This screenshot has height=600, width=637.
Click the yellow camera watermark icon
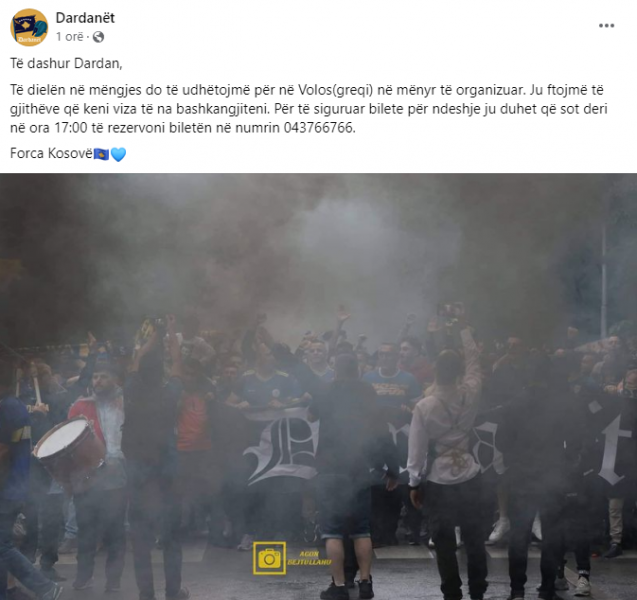(x=269, y=558)
